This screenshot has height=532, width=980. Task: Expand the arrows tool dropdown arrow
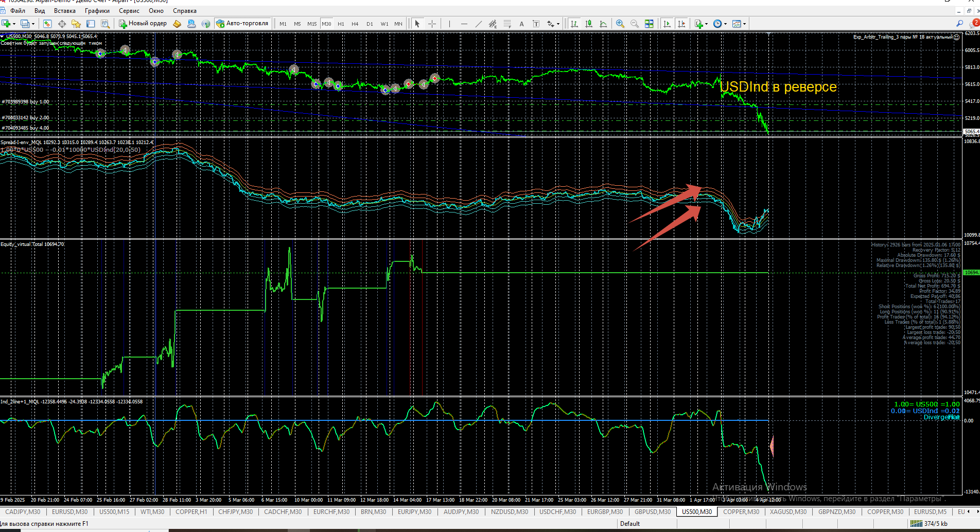click(558, 24)
